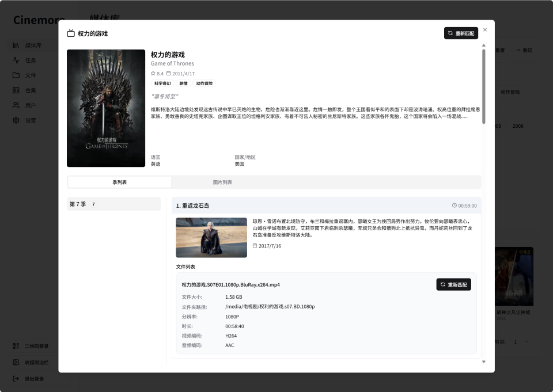Viewport: 553px width, 392px height.
Task: Click the activity icon beside 任务
Action: (x=16, y=60)
